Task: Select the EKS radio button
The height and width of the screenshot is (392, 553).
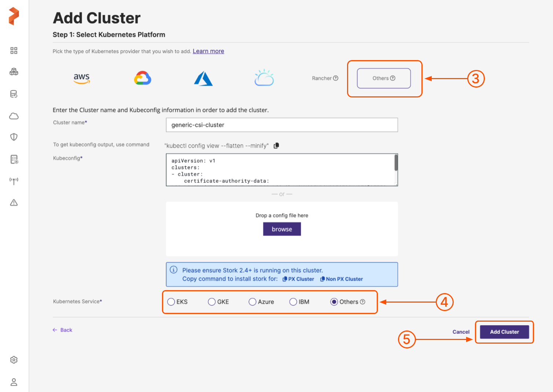Action: pyautogui.click(x=171, y=302)
